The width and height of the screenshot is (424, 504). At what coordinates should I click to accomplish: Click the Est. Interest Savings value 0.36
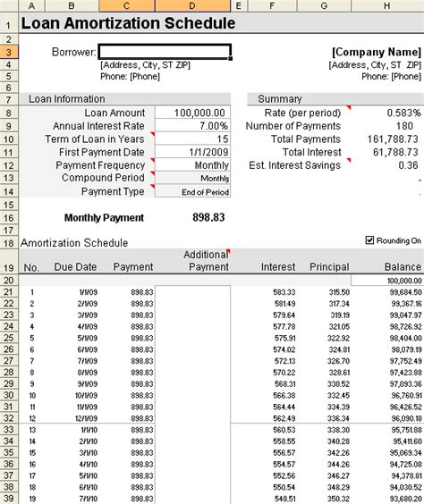[408, 165]
